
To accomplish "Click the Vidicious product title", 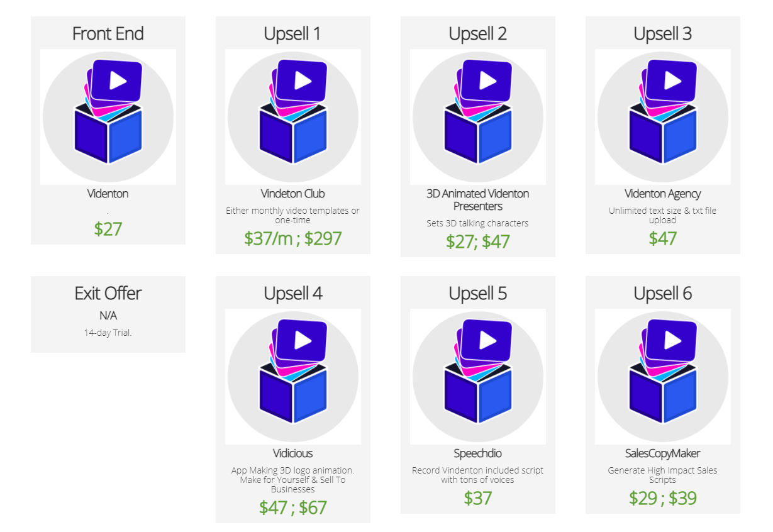I will pos(293,453).
